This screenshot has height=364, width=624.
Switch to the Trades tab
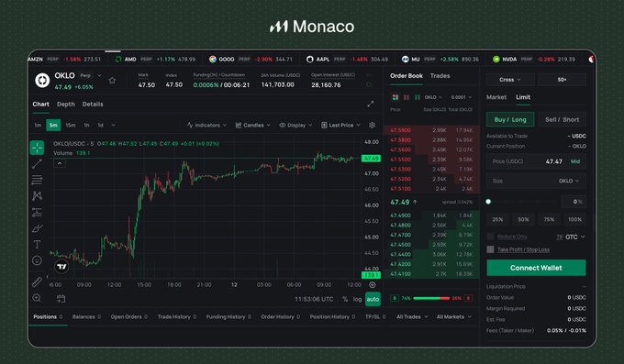440,76
